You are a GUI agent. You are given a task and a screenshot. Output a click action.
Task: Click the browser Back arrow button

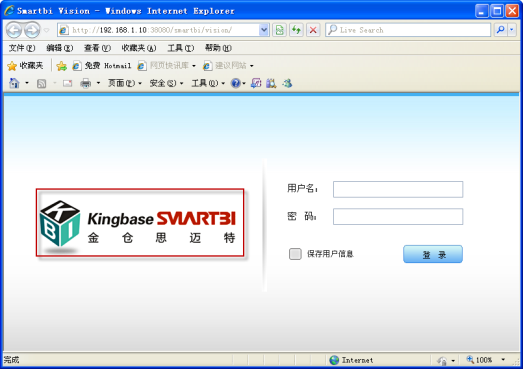pos(14,30)
